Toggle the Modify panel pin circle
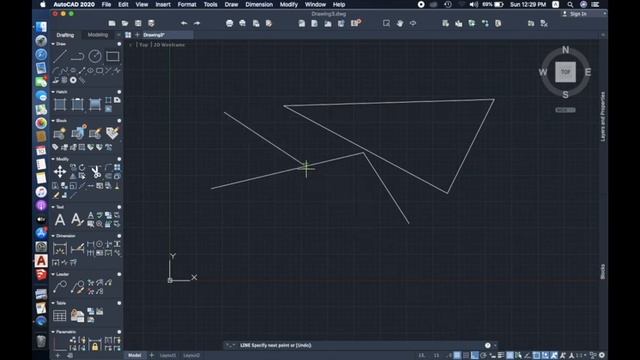Image resolution: width=640 pixels, height=360 pixels. click(x=119, y=159)
